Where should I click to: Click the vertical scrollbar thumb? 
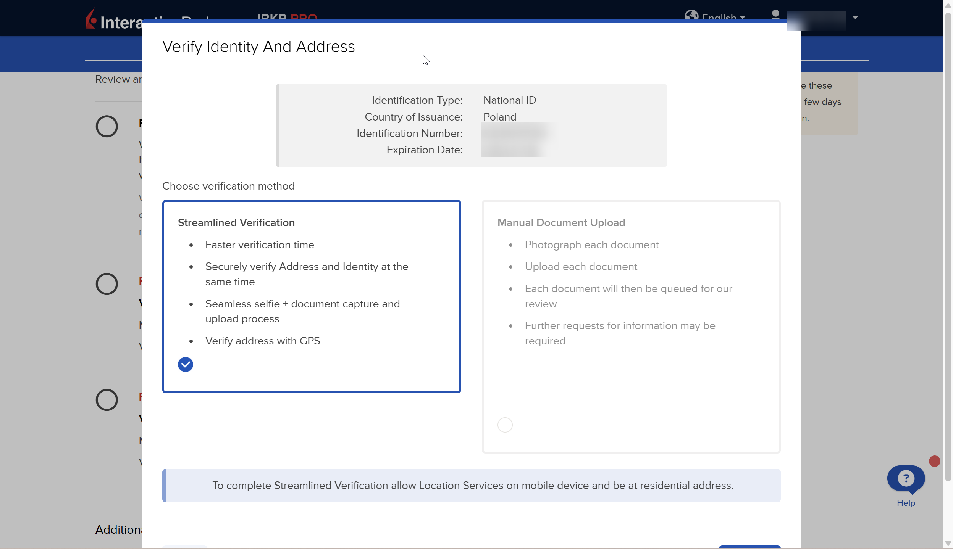pyautogui.click(x=948, y=248)
